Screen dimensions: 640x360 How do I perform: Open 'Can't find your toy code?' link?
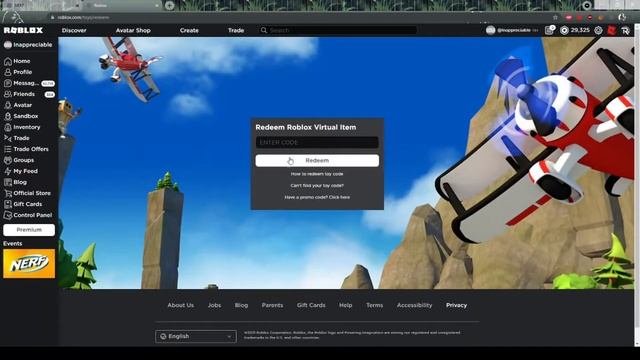(x=317, y=185)
